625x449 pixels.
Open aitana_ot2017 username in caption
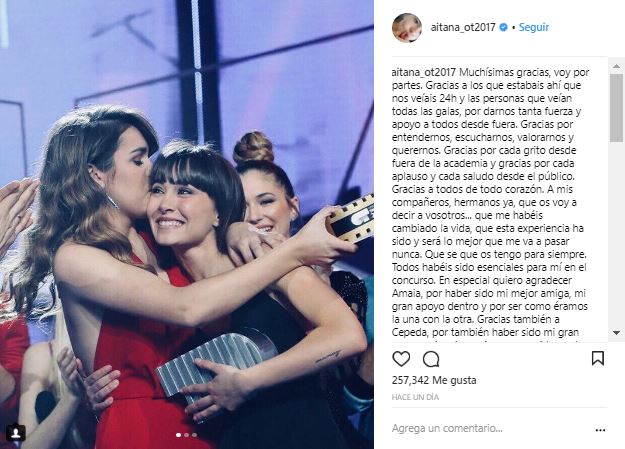pos(424,73)
